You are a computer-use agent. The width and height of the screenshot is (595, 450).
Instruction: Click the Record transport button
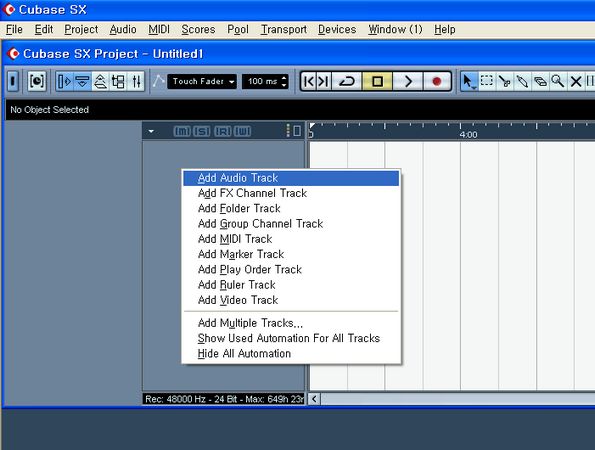437,81
